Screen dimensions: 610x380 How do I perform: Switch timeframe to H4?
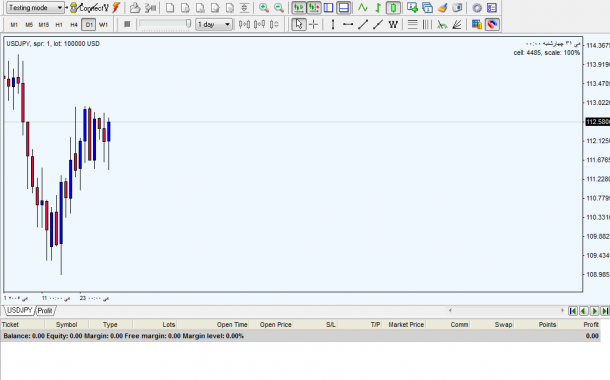point(74,25)
